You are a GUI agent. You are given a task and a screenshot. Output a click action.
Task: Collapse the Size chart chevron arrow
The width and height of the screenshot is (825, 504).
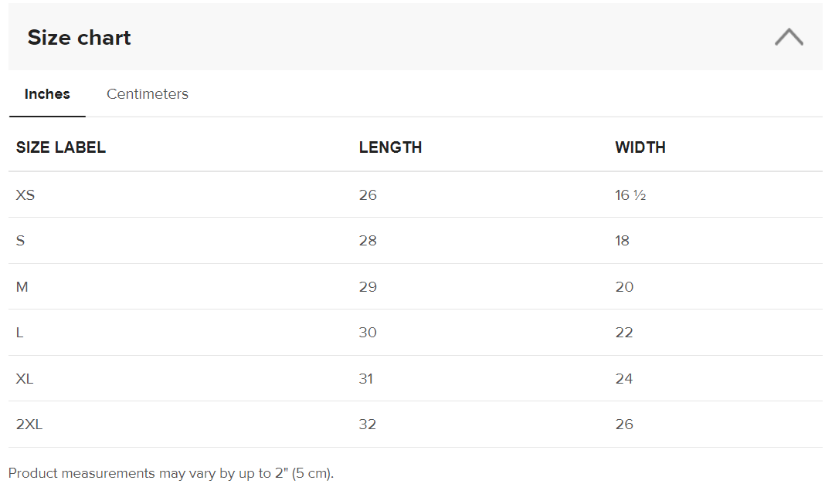pos(789,37)
